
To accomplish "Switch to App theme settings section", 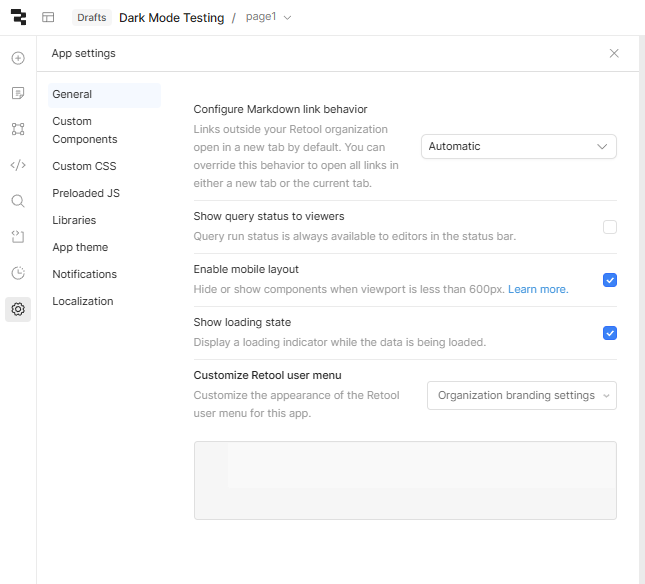I will click(80, 247).
